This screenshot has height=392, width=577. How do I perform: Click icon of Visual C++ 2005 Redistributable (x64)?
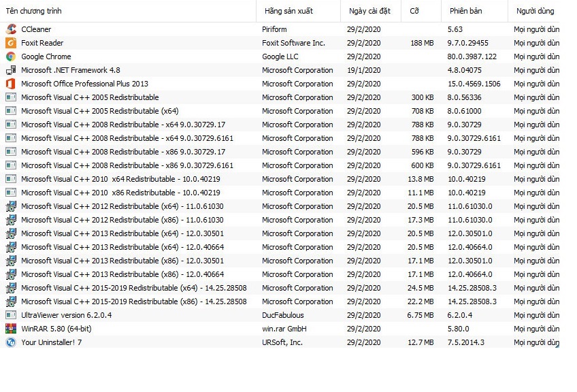click(11, 111)
